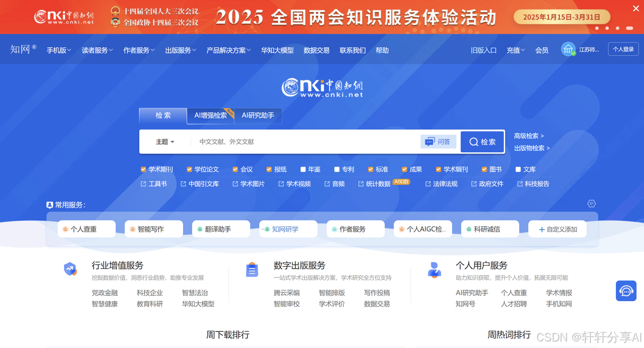
Task: Open the 中国引文库 external link
Action: tap(200, 184)
